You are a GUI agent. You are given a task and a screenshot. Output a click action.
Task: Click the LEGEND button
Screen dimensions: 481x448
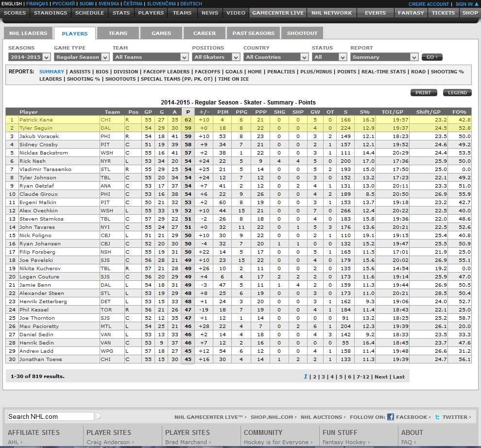point(457,93)
